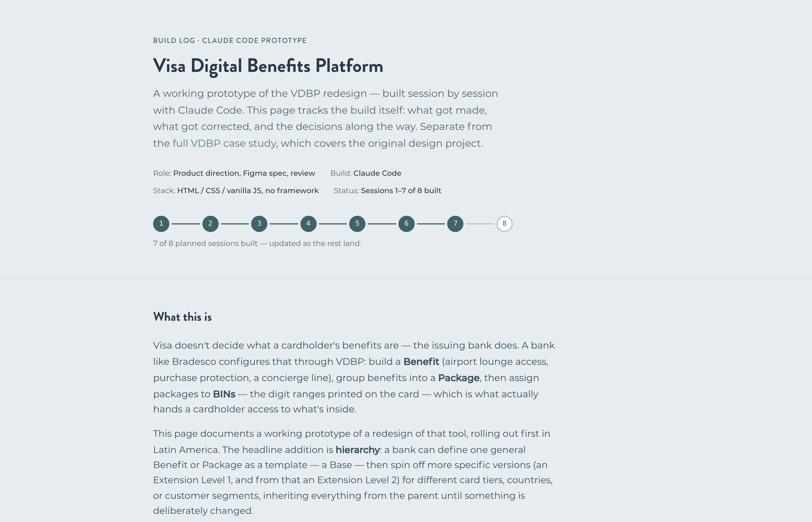Open session 6 in the build timeline
The image size is (812, 522).
[406, 224]
